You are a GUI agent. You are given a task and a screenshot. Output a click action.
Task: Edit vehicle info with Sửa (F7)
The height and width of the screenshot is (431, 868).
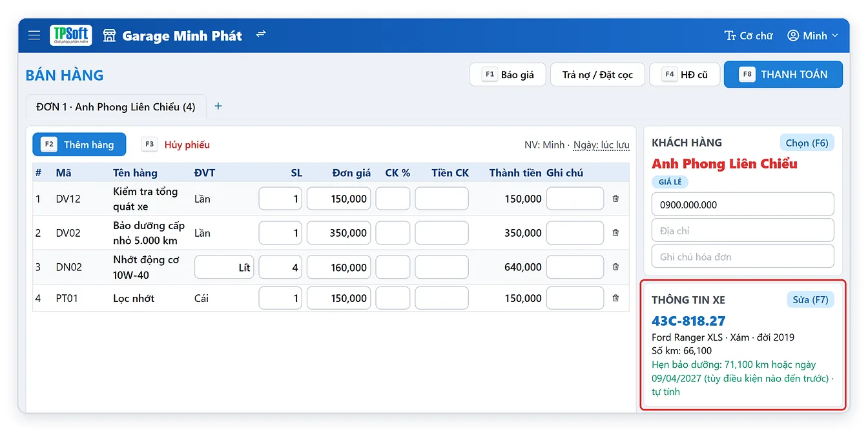(810, 299)
